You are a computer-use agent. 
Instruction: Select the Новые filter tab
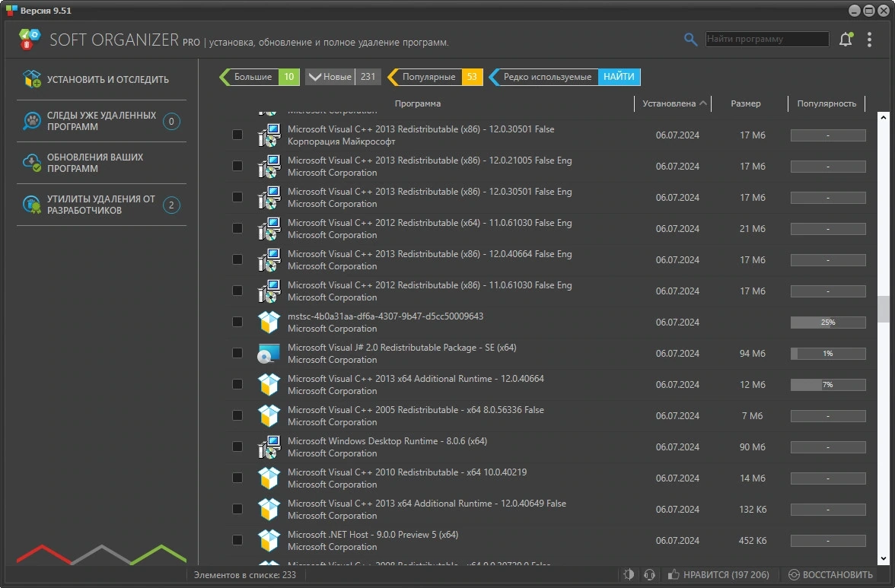[x=342, y=76]
